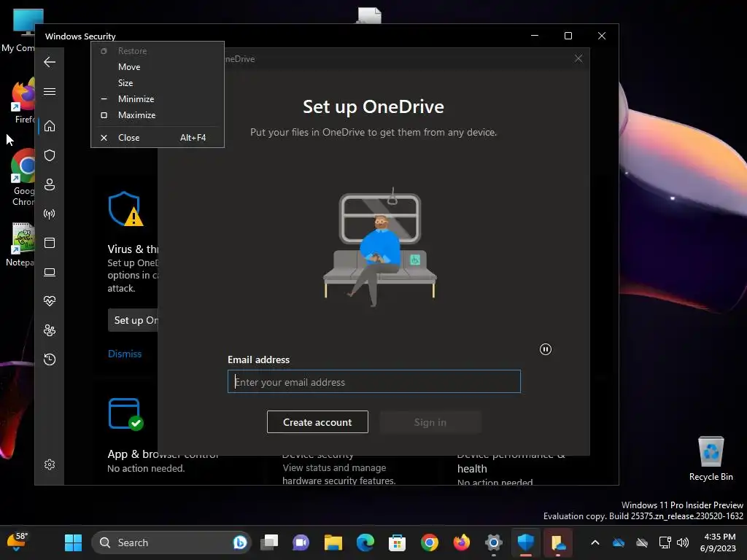747x560 pixels.
Task: Launch Google Chrome from the taskbar
Action: coord(429,542)
